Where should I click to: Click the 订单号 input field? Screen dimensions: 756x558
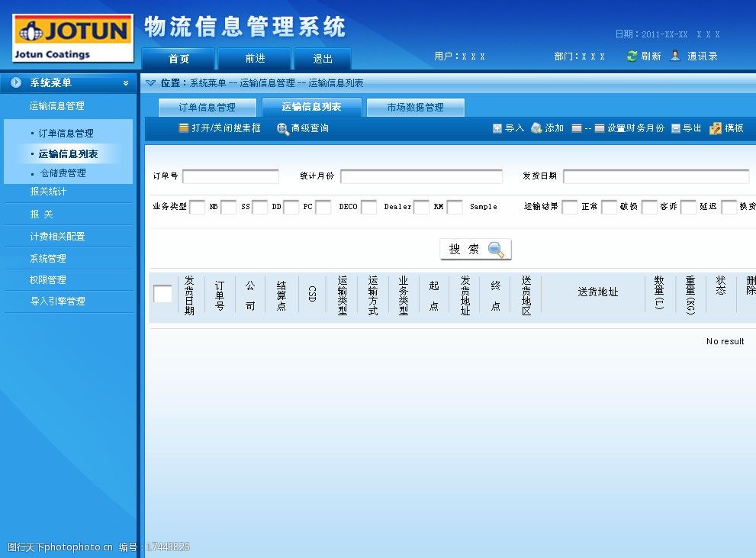tap(230, 176)
